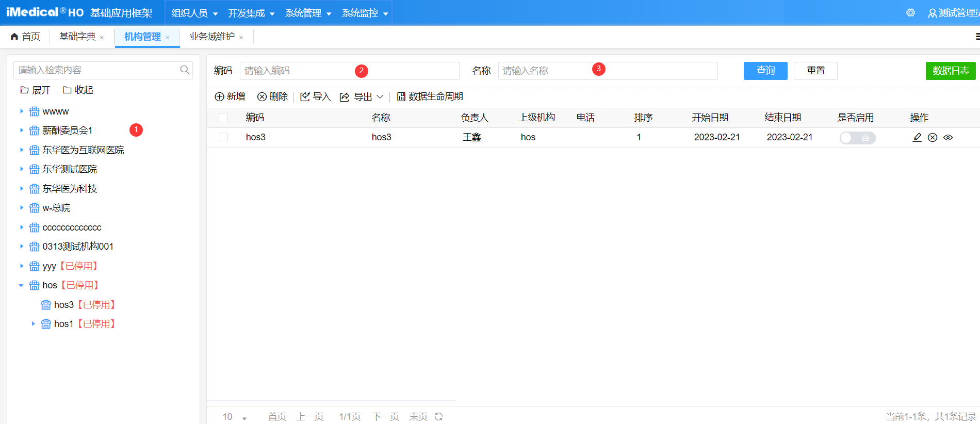Switch to the 业务域维护 tab
The height and width of the screenshot is (424, 980).
pos(212,37)
